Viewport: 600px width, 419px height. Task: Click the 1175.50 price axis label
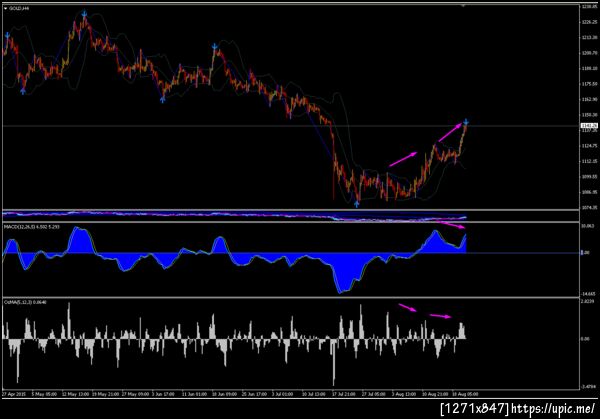pos(589,84)
